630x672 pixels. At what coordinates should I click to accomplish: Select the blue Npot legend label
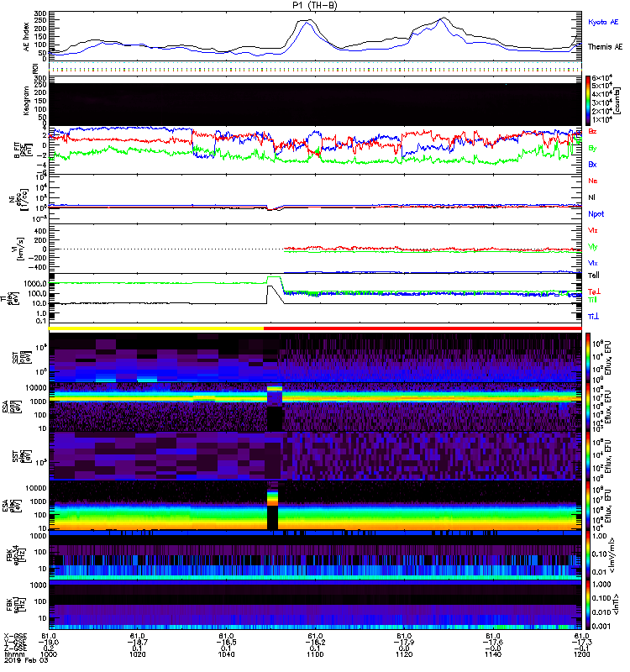(x=596, y=214)
